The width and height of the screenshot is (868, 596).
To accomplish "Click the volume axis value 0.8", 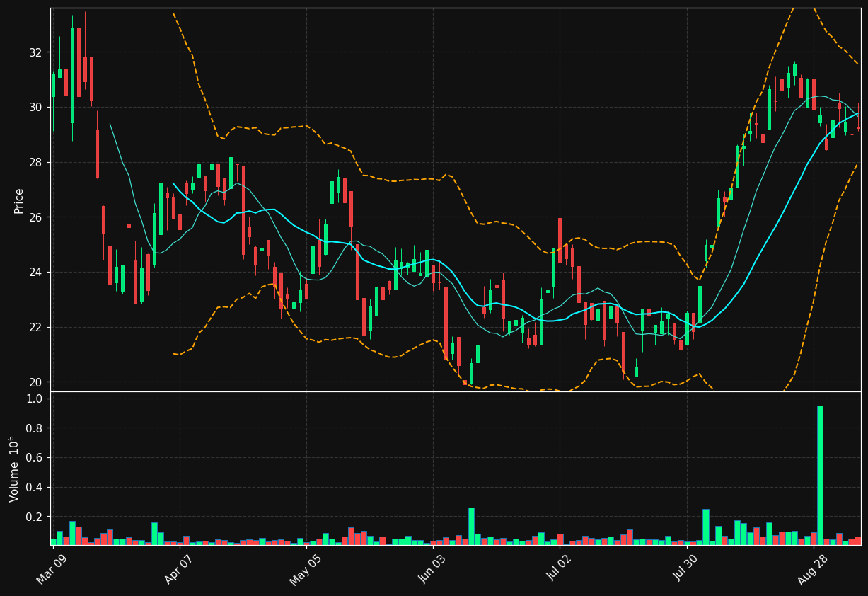I will 35,428.
